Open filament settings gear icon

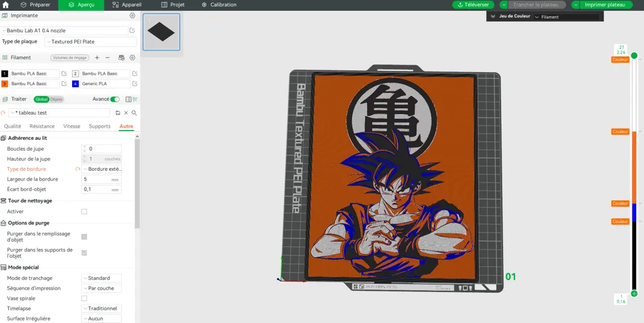[x=132, y=58]
